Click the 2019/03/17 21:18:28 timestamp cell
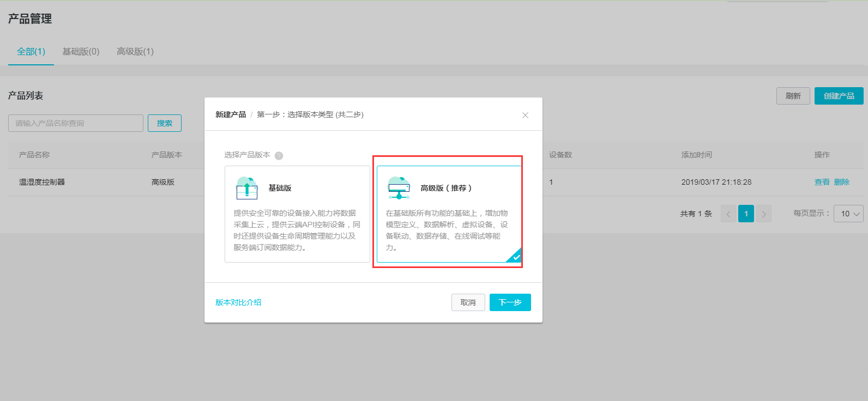868x401 pixels. 716,182
